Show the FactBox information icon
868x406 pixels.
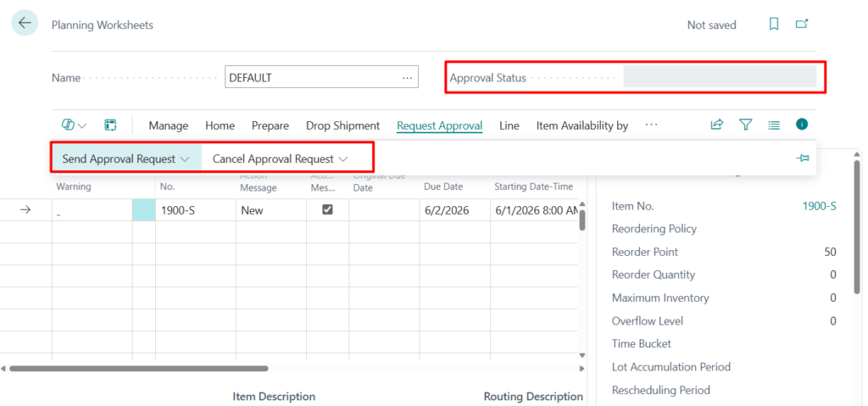click(x=801, y=125)
